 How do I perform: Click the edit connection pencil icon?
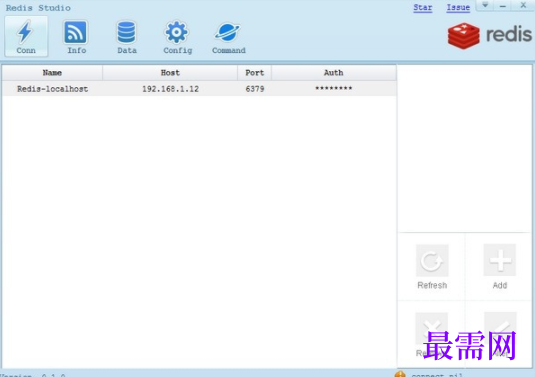(500, 328)
